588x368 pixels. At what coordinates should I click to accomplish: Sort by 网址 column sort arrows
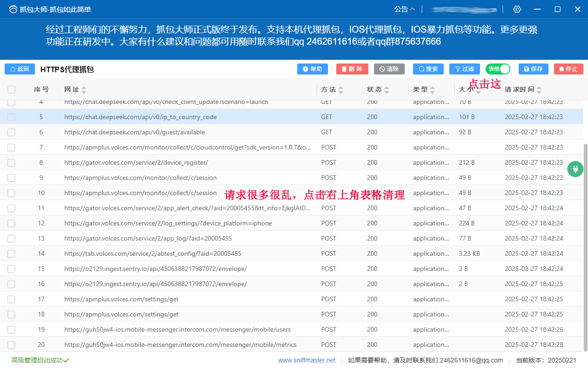point(84,90)
